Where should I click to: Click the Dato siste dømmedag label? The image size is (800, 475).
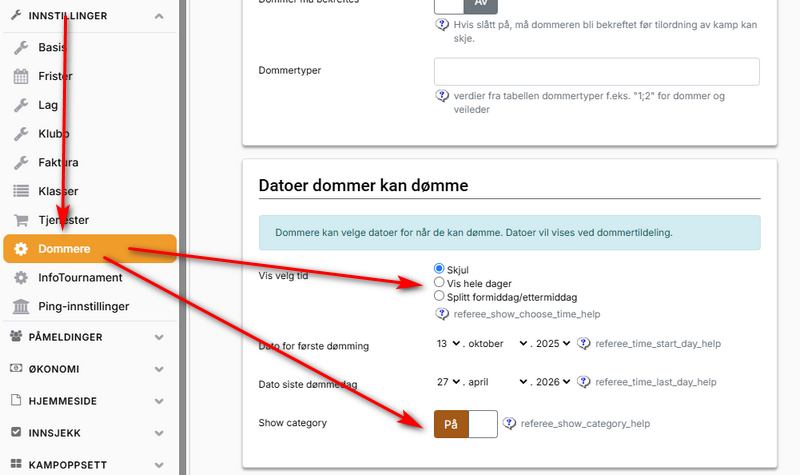pos(308,384)
